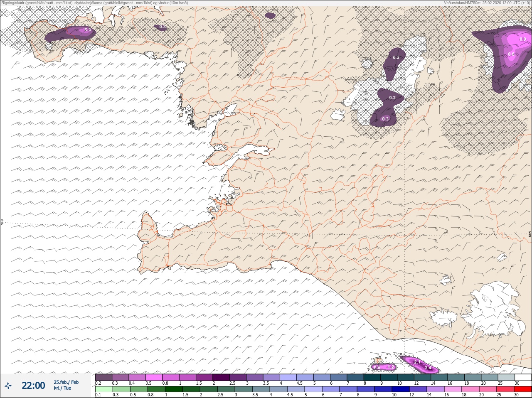Screen dimensions: 532x398
Task: Click the '1.2' precipitation value on the map
Action: click(x=390, y=367)
